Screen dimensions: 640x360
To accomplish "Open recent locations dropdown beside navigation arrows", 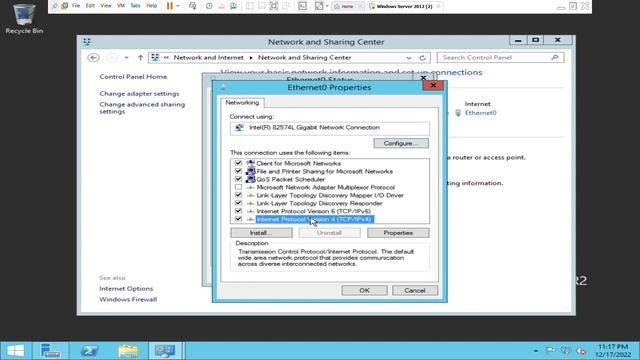I will click(127, 58).
